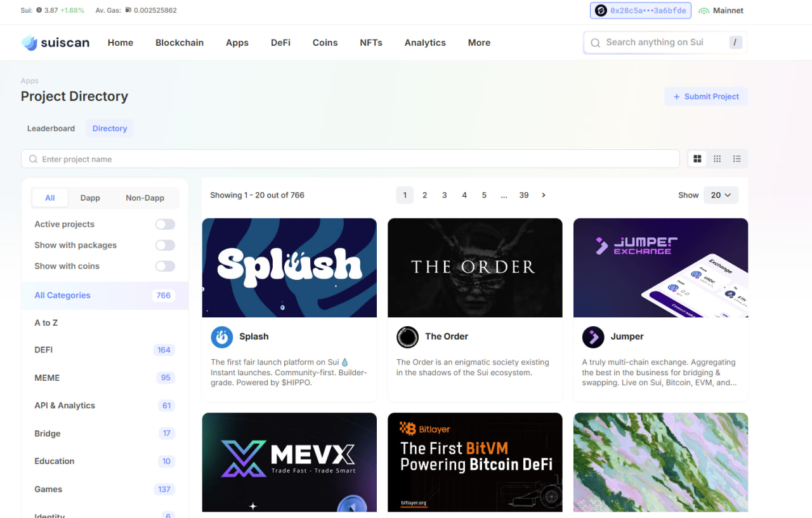
Task: Select the large grid view icon
Action: coord(697,159)
